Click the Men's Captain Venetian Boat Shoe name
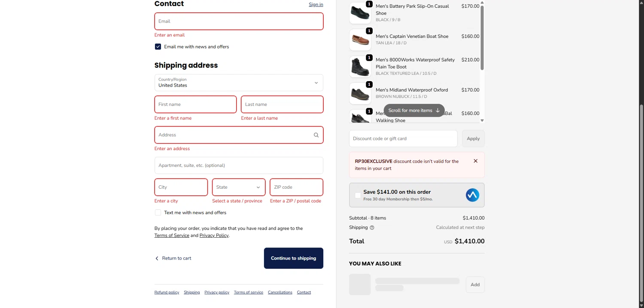The image size is (644, 308). click(x=412, y=36)
